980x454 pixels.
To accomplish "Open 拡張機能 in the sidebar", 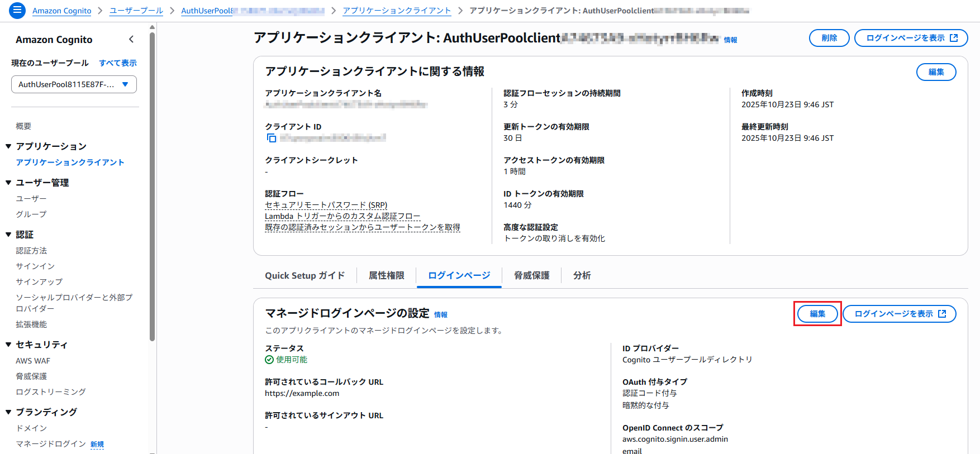I will tap(31, 324).
